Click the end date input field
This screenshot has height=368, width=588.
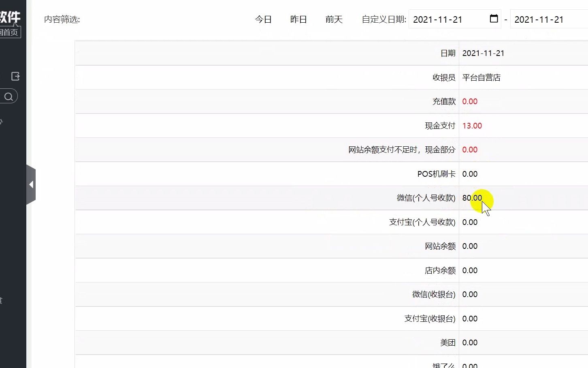click(549, 19)
